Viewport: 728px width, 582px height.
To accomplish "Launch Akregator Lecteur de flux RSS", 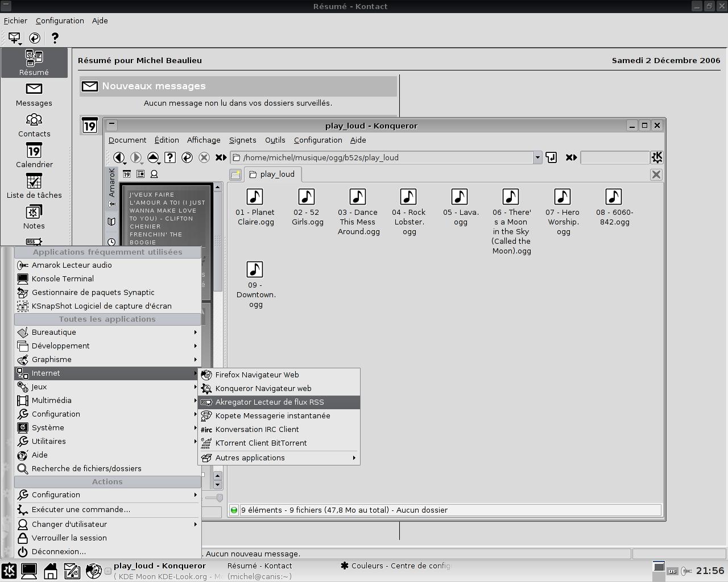I will coord(279,402).
